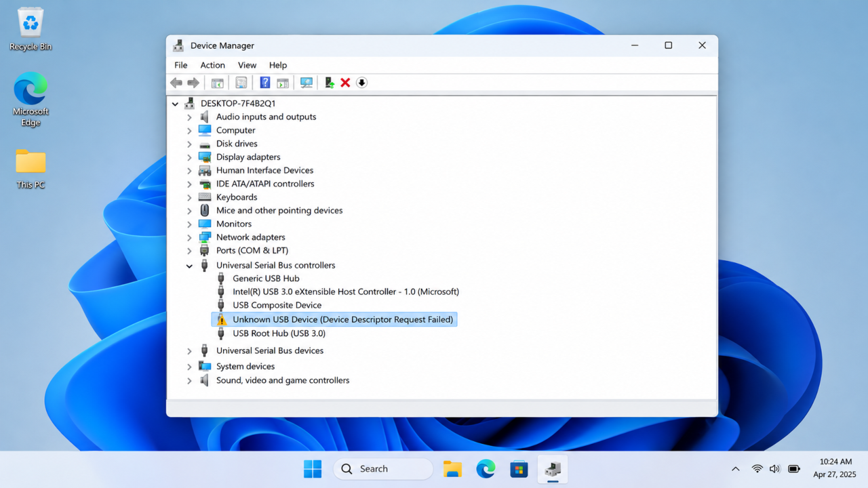The width and height of the screenshot is (868, 488).
Task: Click the taskbar Search box
Action: pyautogui.click(x=383, y=469)
